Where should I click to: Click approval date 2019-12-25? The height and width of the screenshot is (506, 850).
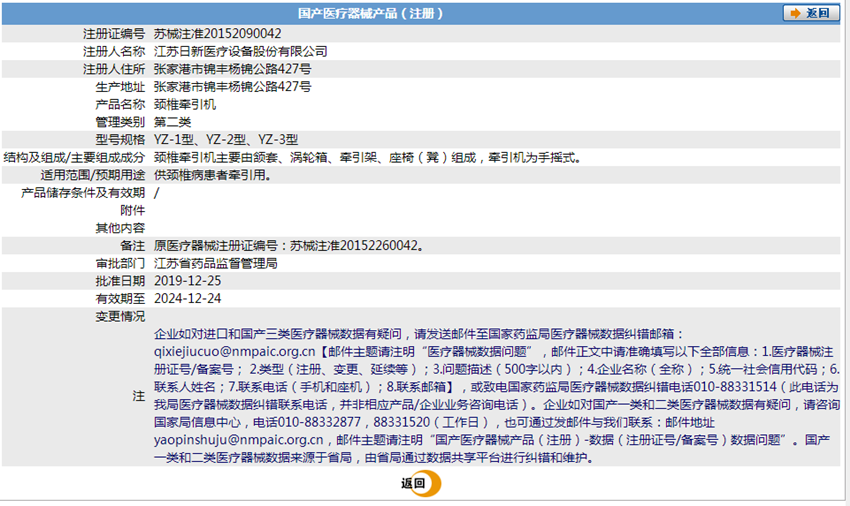(x=188, y=281)
